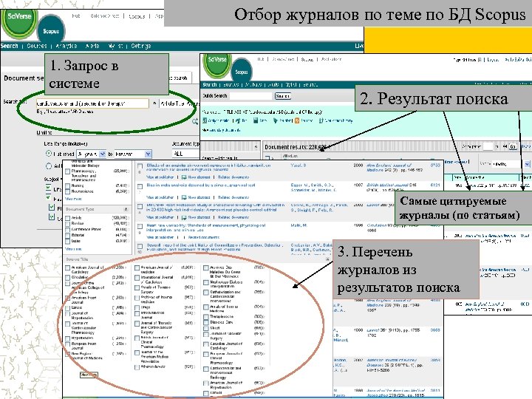Click the Show abstract icon for the first result
This screenshot has height=399, width=532.
[x=184, y=177]
